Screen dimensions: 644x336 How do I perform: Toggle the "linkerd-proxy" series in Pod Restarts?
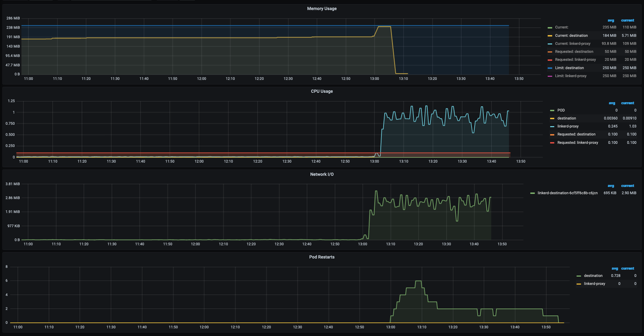(594, 284)
